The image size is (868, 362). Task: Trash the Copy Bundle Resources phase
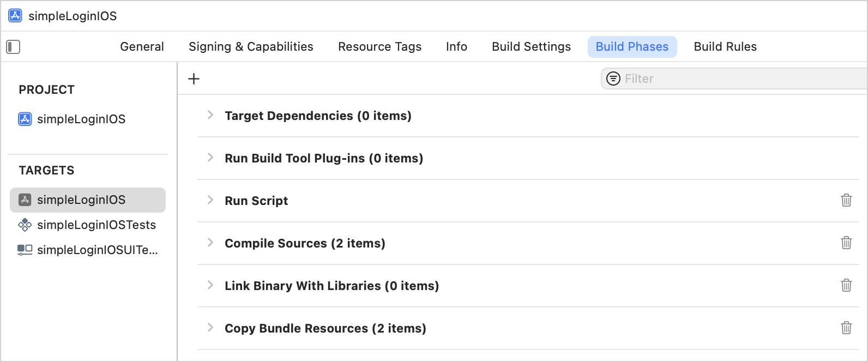(x=846, y=328)
